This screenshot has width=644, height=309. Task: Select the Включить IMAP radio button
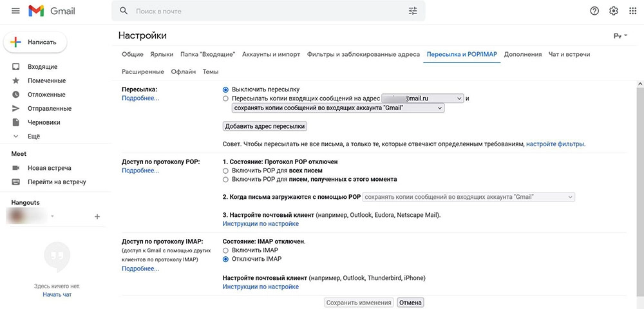coord(225,250)
